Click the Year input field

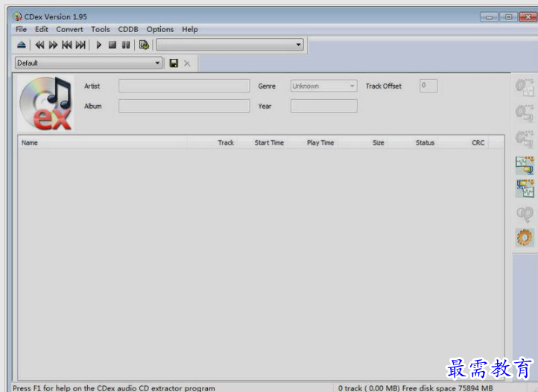[323, 106]
